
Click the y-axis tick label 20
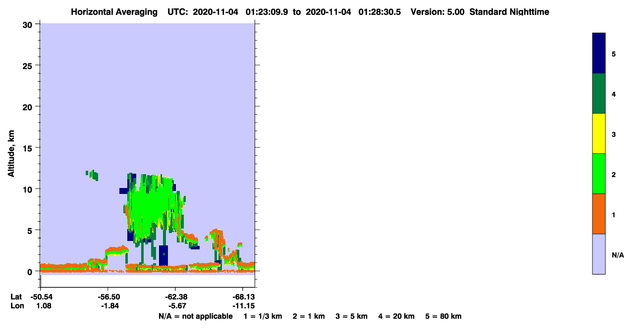28,106
